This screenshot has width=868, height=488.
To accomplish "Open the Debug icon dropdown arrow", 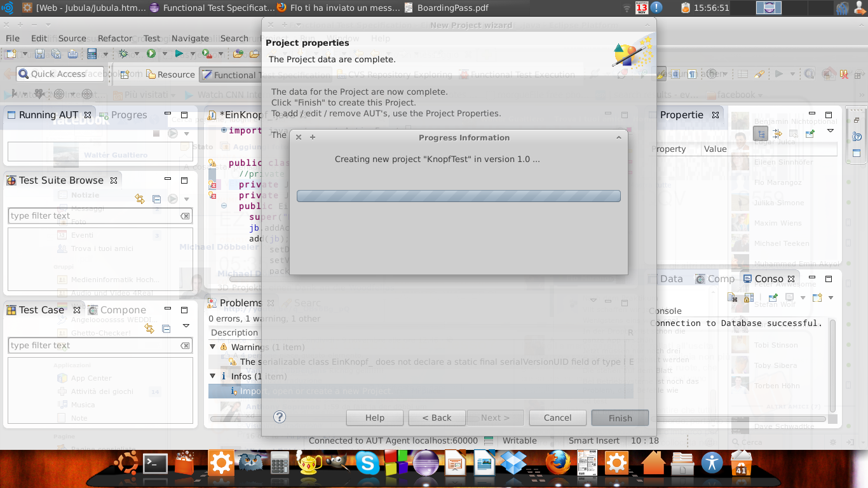I will pyautogui.click(x=136, y=54).
